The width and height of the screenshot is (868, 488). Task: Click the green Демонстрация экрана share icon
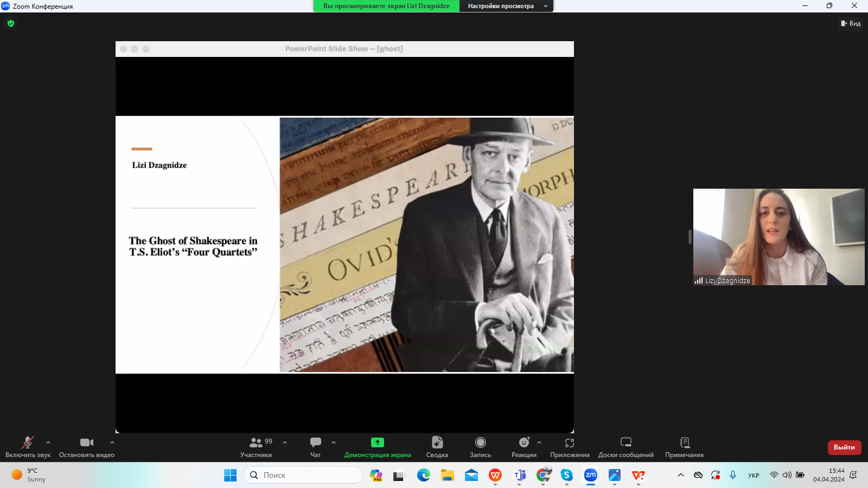coord(377,442)
